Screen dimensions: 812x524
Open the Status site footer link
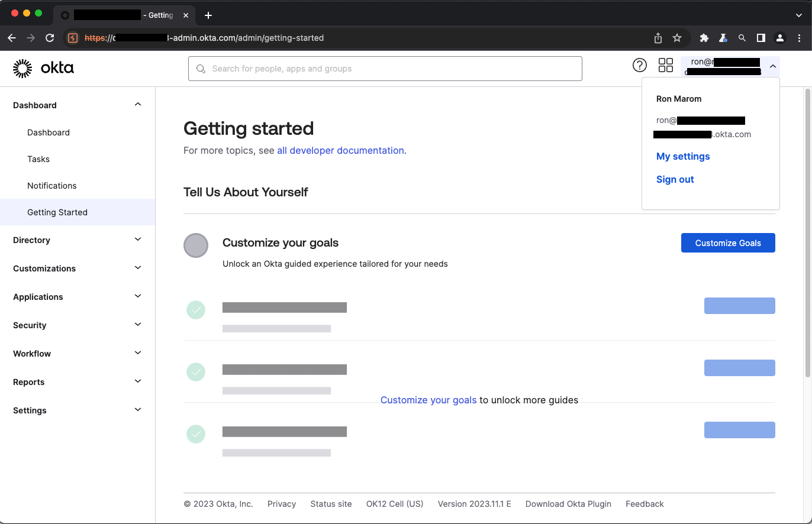[x=331, y=504]
